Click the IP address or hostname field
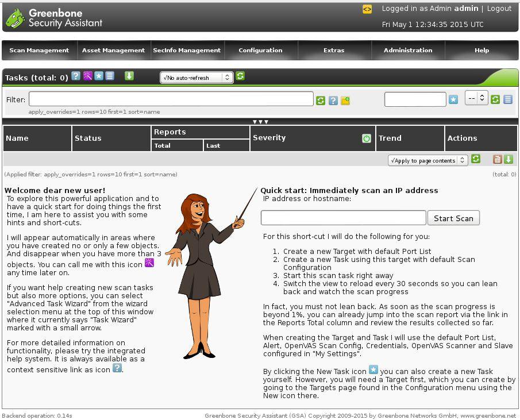This screenshot has width=520, height=420. pyautogui.click(x=343, y=218)
